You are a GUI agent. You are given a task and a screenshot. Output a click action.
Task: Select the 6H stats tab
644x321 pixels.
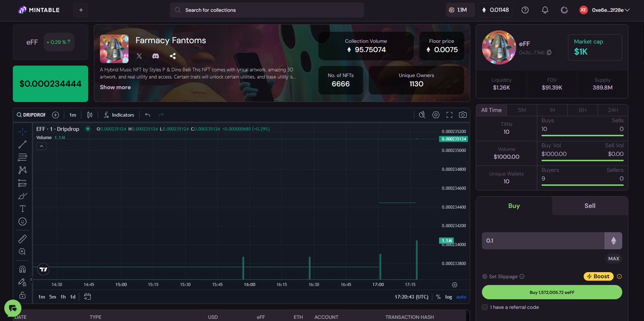tap(582, 110)
